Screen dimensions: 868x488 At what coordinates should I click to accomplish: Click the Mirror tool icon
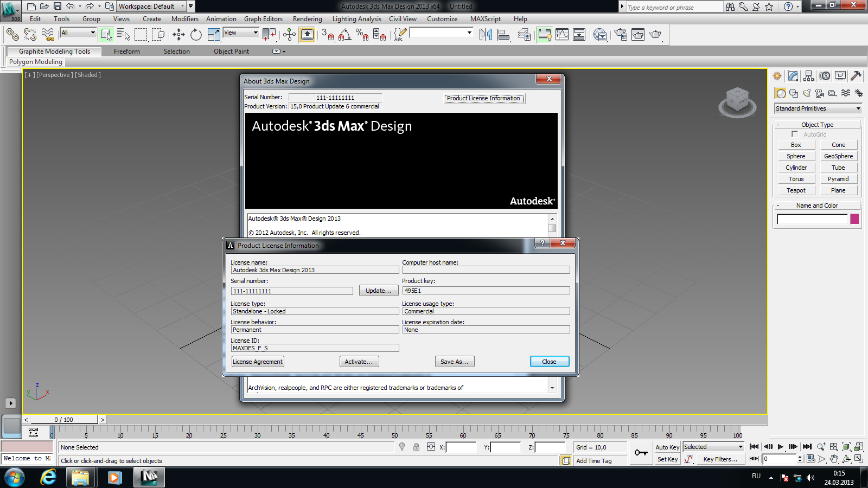coord(486,35)
